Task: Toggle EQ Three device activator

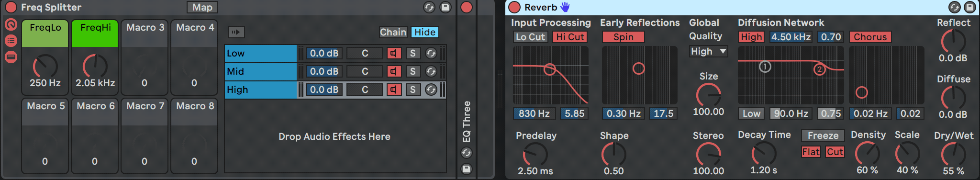Action: tap(467, 7)
